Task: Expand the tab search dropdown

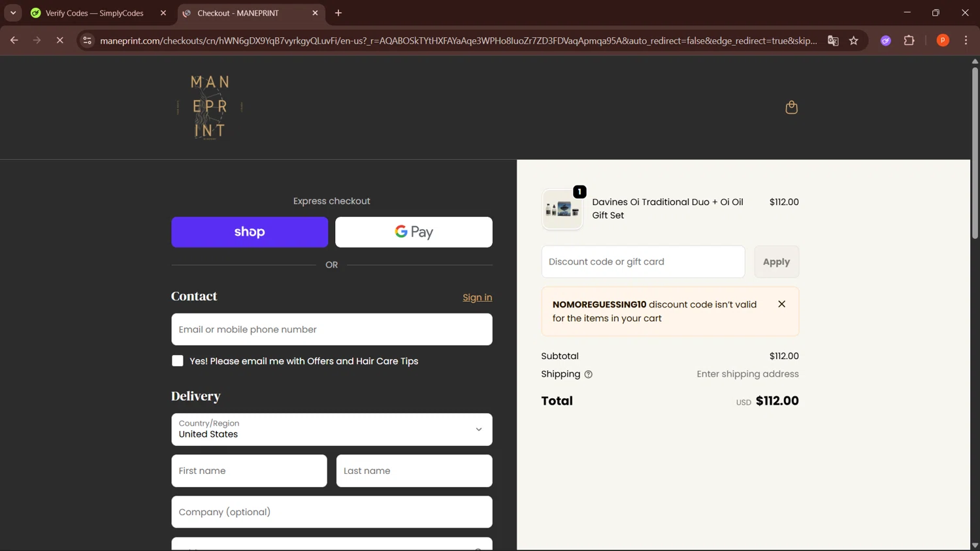Action: 13,13
